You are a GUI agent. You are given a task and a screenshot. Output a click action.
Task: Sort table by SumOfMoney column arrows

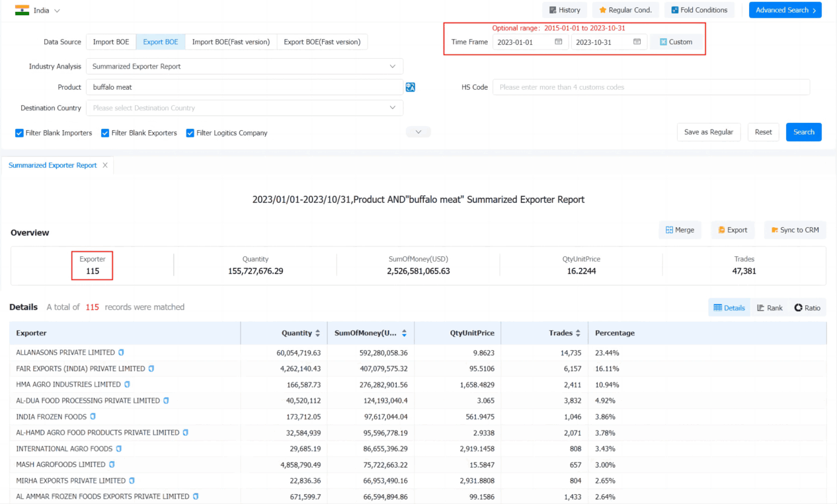404,334
